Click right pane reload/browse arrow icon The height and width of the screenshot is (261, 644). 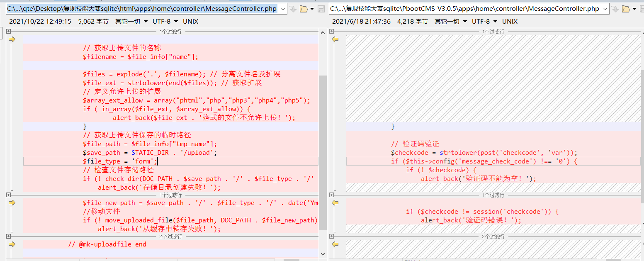615,9
